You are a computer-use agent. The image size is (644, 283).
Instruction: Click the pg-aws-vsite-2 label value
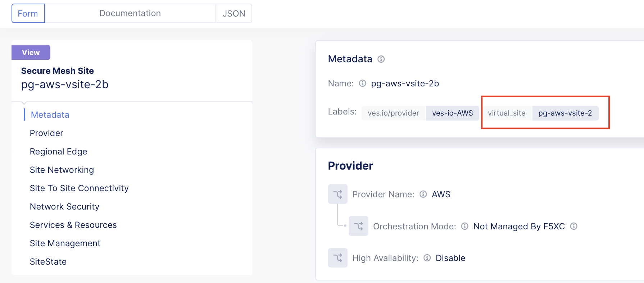point(565,113)
